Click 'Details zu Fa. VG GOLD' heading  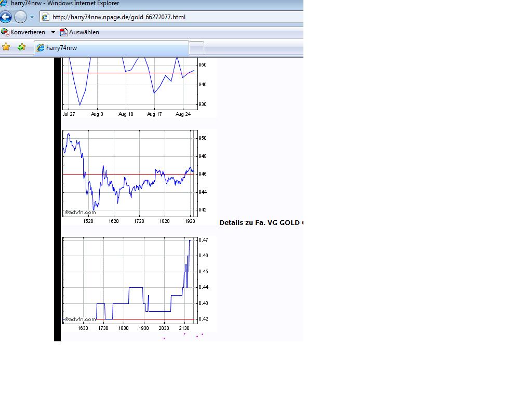[x=261, y=223]
